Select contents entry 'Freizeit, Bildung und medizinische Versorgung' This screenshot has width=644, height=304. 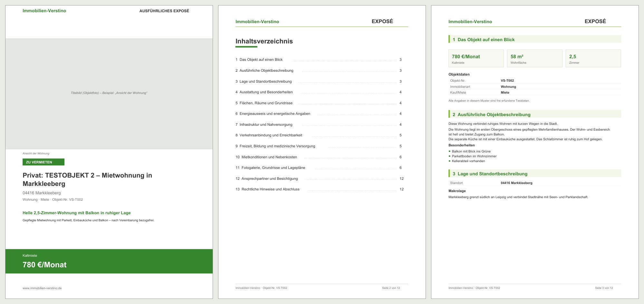tap(319, 146)
